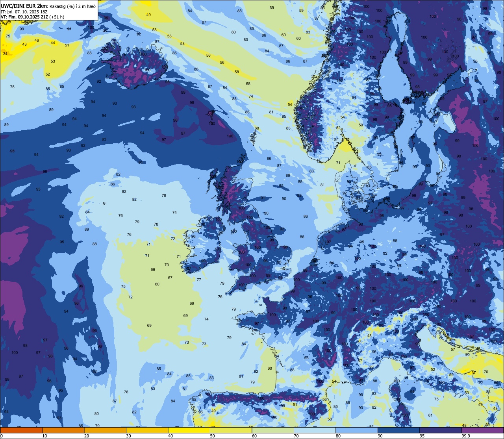Viewport: 504px width, 439px height.
Task: Click the 'VT: Fim. 09.10.2025 21Z (+51 h)' line
Action: [x=32, y=17]
